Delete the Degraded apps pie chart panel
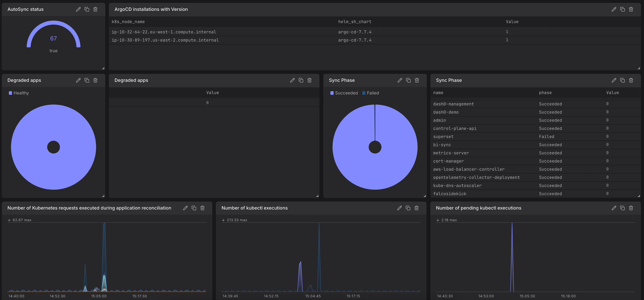644x300 pixels. point(95,80)
